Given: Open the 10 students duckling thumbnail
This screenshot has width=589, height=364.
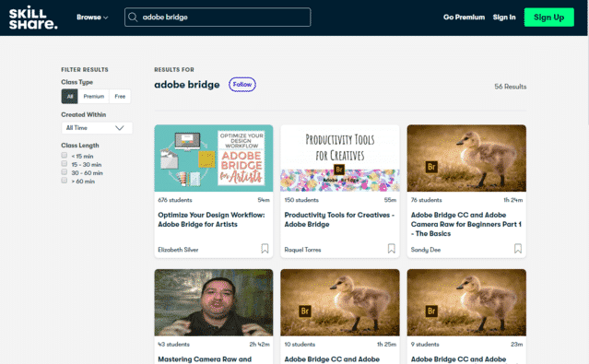Looking at the screenshot, I should coord(340,302).
